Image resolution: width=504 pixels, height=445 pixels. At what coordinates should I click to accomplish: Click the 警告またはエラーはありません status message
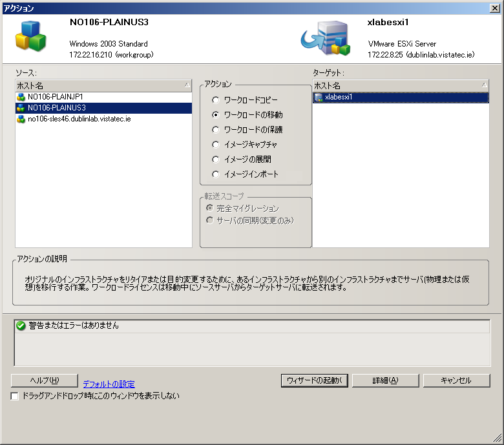tap(74, 326)
